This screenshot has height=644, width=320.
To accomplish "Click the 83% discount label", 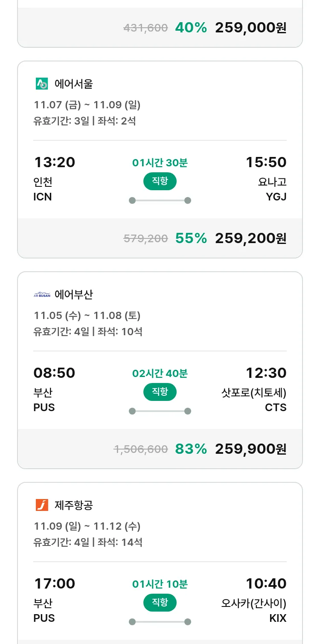I will coord(191,449).
